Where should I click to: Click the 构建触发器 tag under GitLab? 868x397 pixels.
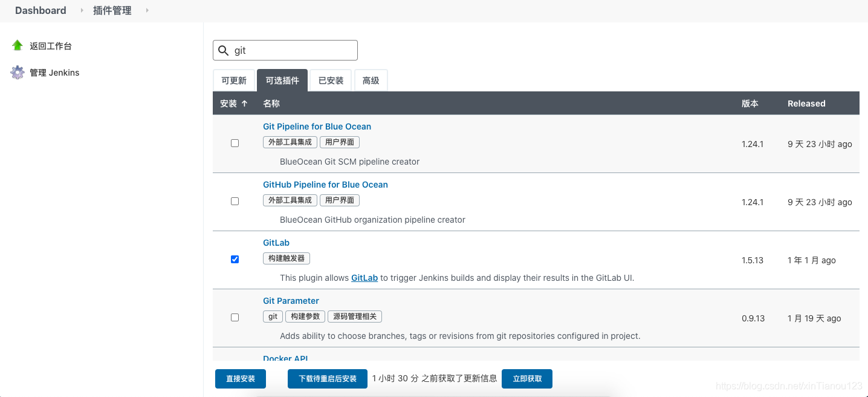[287, 258]
